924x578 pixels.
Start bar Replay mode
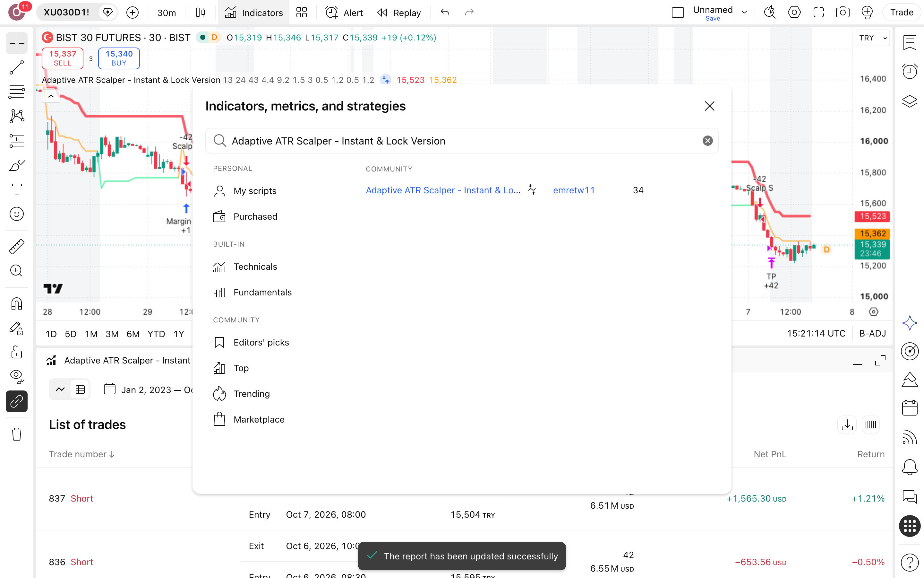pyautogui.click(x=398, y=13)
